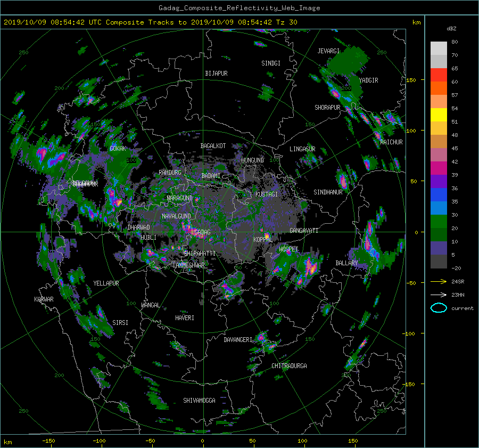
Task: Click the SIRSI city label
Action: click(x=120, y=323)
